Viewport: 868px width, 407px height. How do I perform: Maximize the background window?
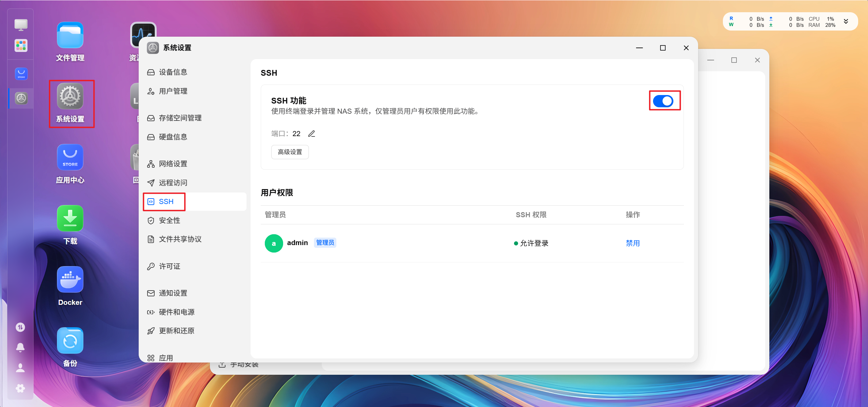734,60
